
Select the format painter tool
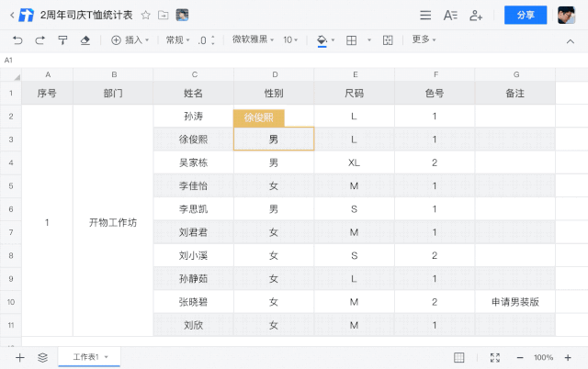[62, 39]
